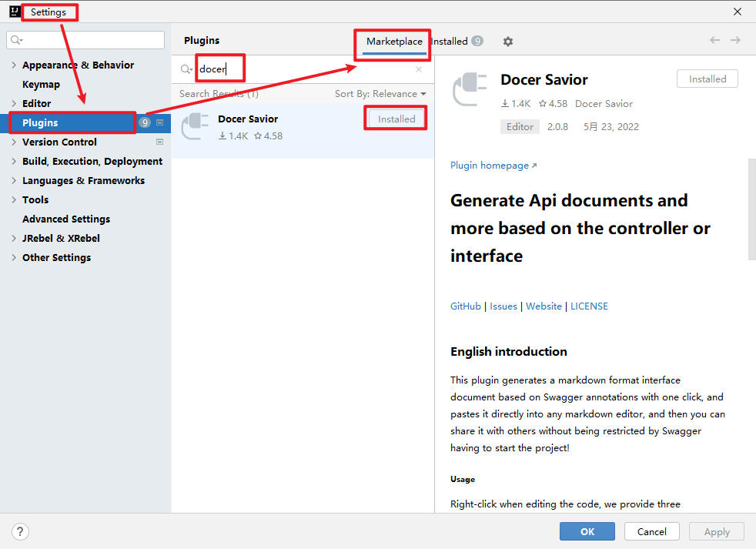
Task: Click the Editor category tag
Action: (520, 127)
